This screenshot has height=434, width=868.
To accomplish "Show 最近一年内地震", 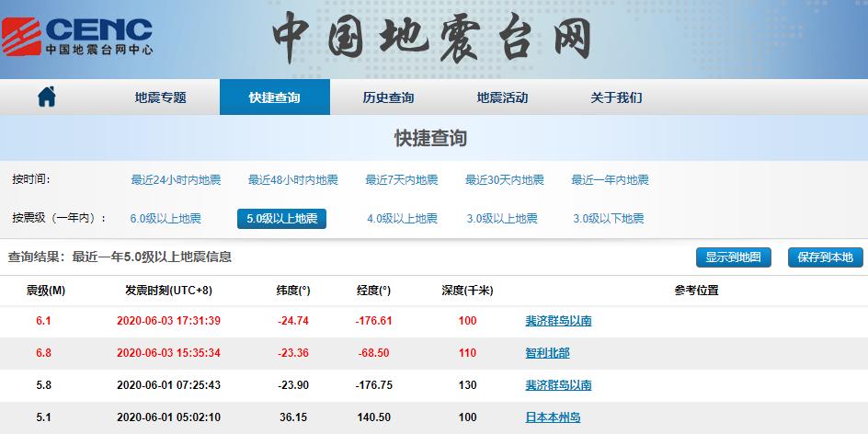I will click(x=610, y=180).
